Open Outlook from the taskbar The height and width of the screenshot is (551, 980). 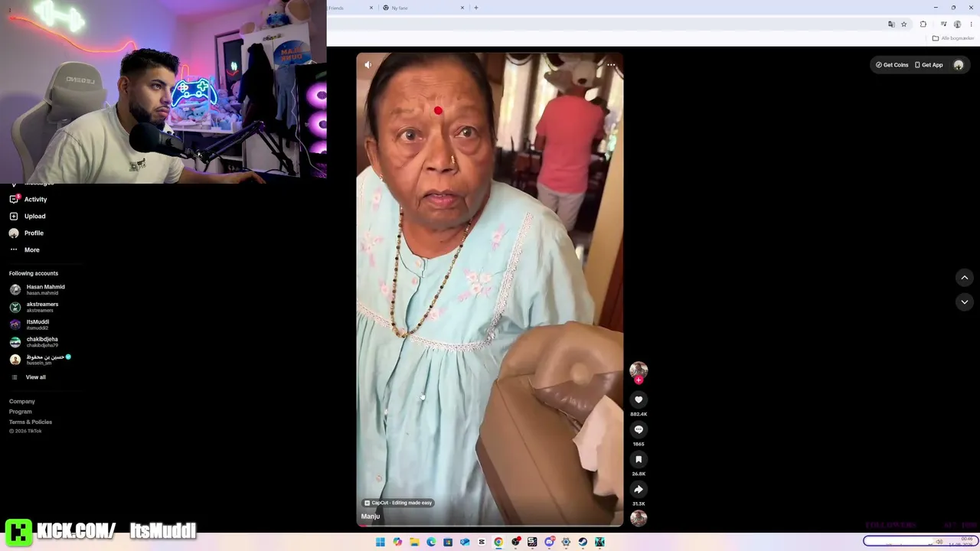click(465, 542)
